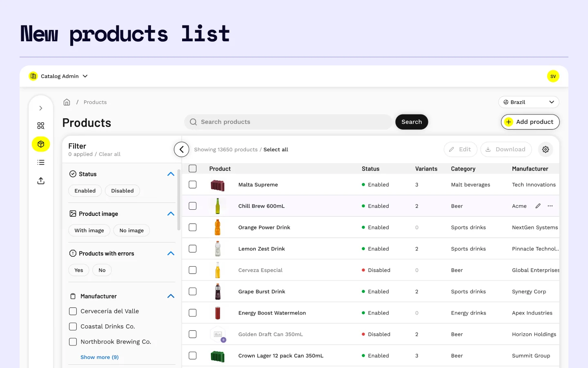Filter by Disabled status chip

tap(122, 191)
